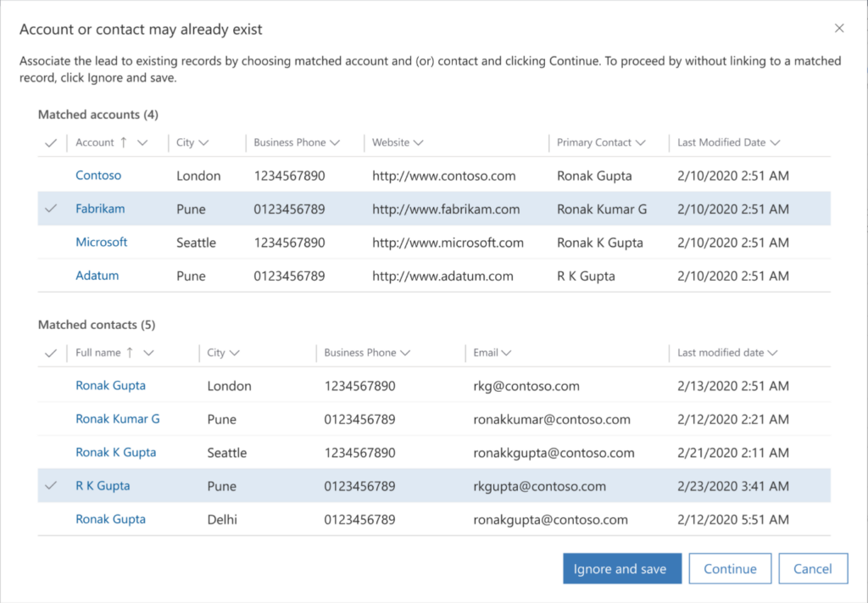The image size is (868, 603).
Task: Click the 2/23/2020 3:41 AM date cell
Action: tap(733, 486)
